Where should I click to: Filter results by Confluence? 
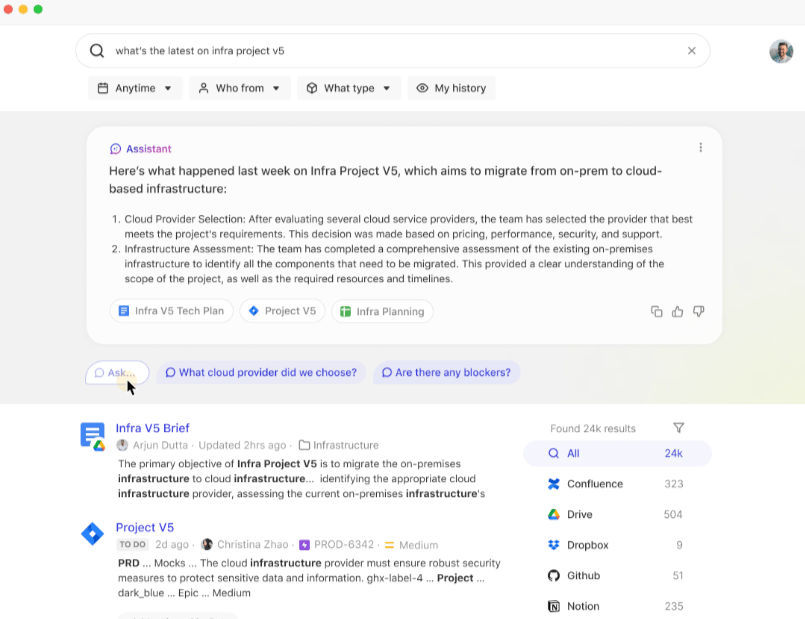pos(617,484)
